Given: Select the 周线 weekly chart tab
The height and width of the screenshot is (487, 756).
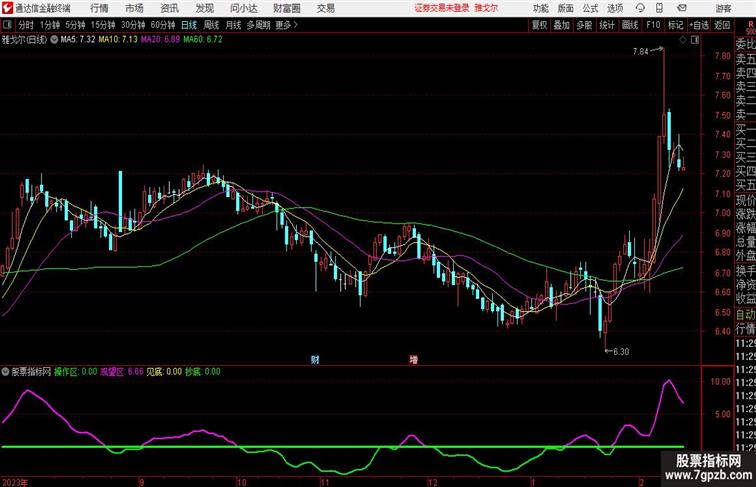Looking at the screenshot, I should point(211,25).
